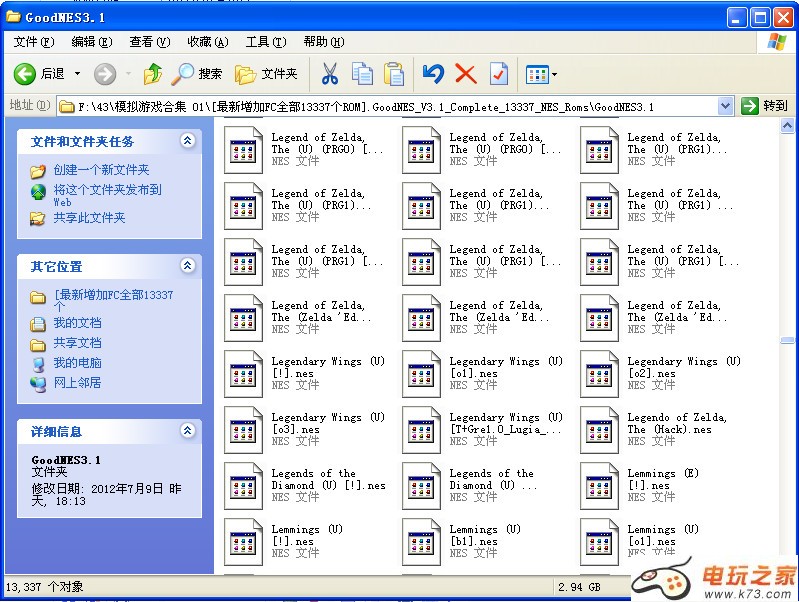The image size is (799, 602).
Task: Open 网上邻居 link
Action: pyautogui.click(x=77, y=383)
